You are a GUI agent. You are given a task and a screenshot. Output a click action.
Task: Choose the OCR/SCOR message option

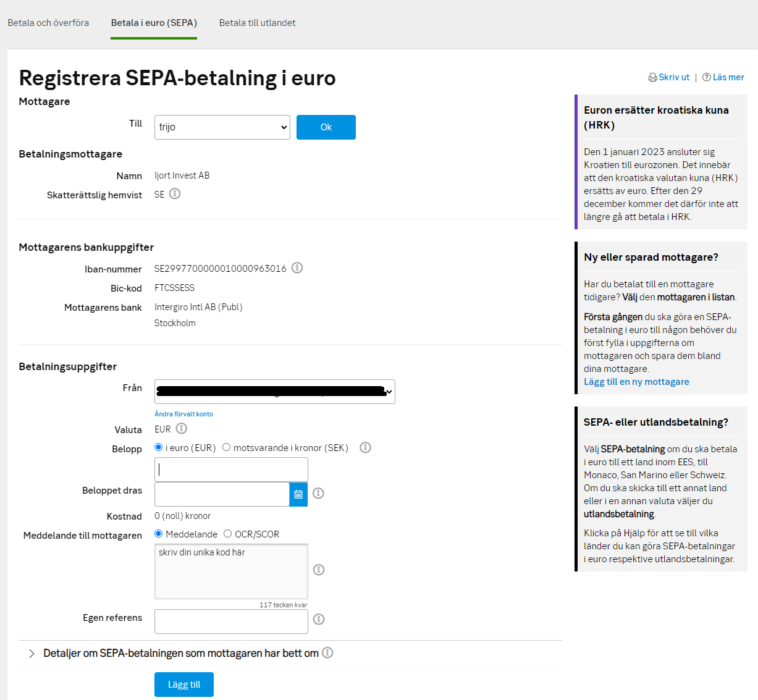click(x=228, y=534)
